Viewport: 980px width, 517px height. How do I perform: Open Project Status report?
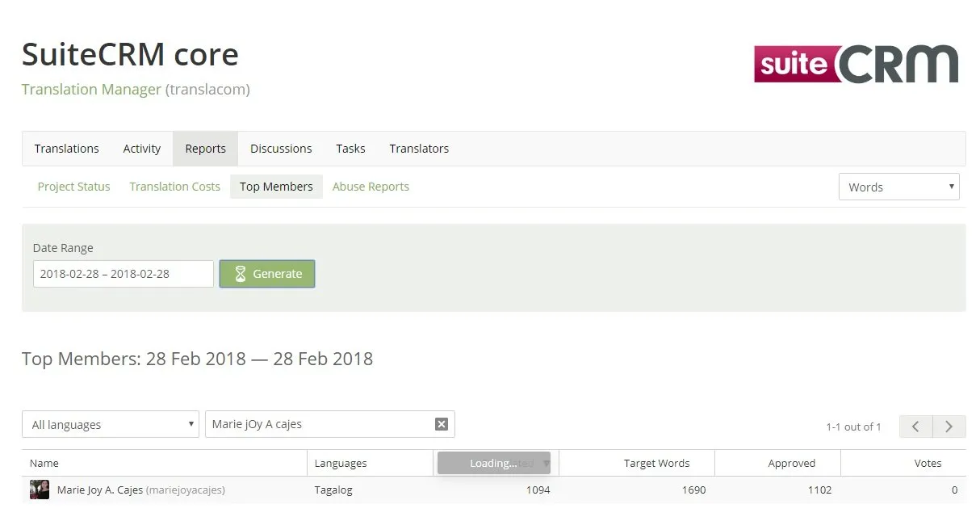coord(73,187)
